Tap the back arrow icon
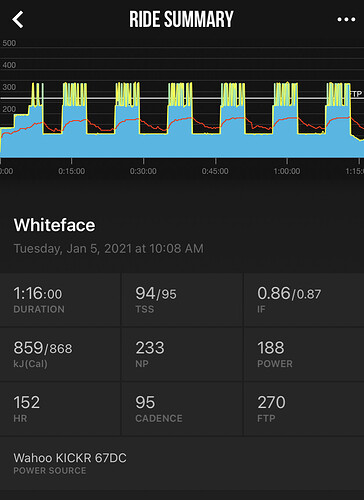This screenshot has height=500, width=364. tap(18, 19)
